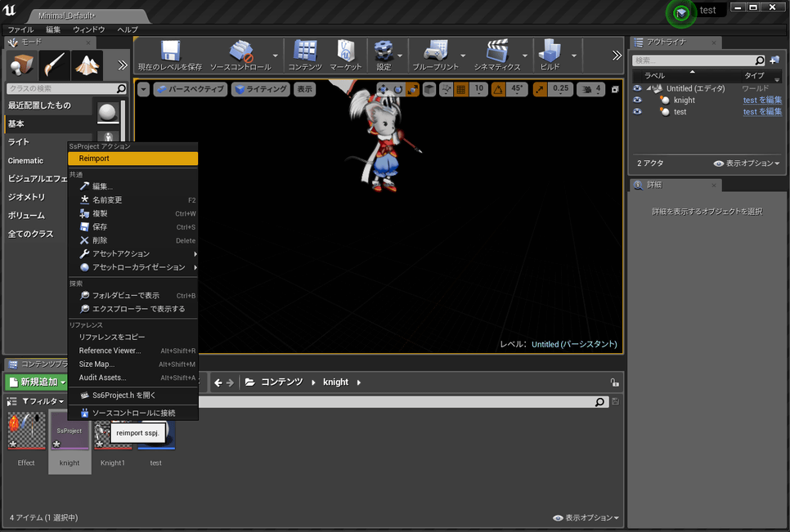Select the rotate gizmo tool in viewport
The image size is (790, 532).
pyautogui.click(x=398, y=90)
